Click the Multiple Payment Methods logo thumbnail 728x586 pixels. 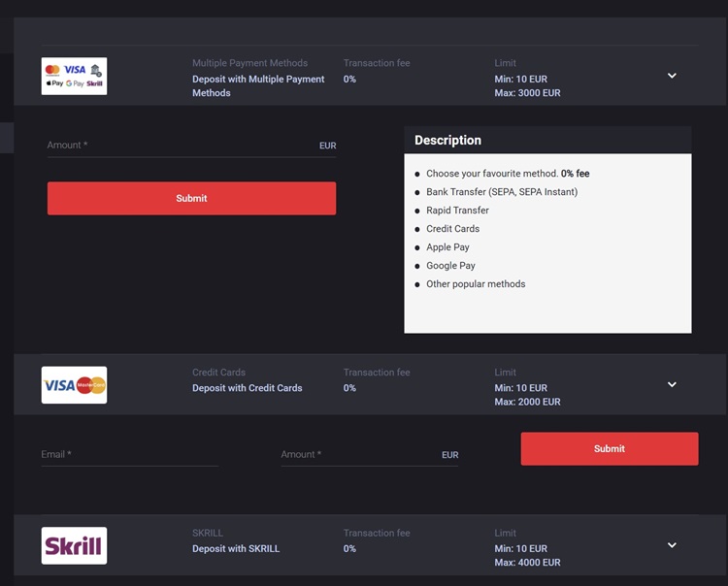pyautogui.click(x=74, y=76)
